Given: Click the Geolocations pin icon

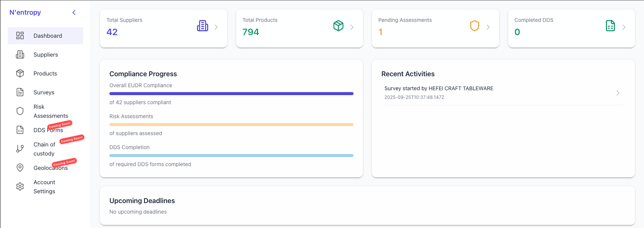Looking at the screenshot, I should click(x=20, y=168).
